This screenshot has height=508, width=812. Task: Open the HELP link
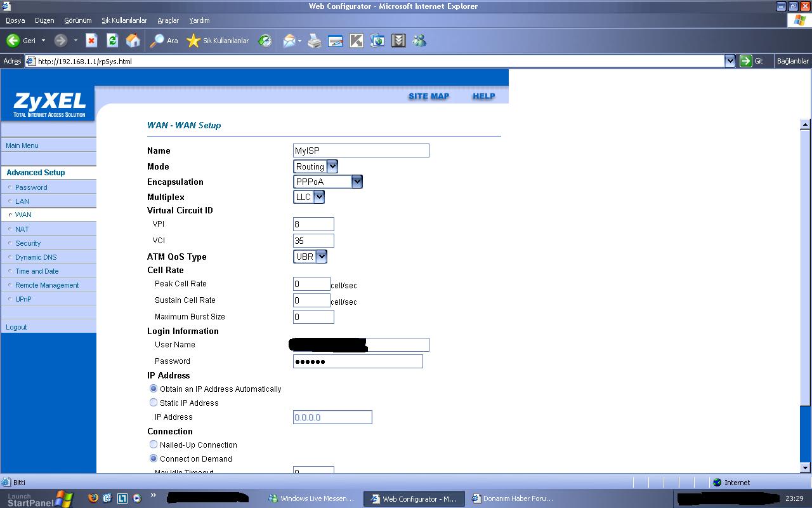[x=483, y=97]
